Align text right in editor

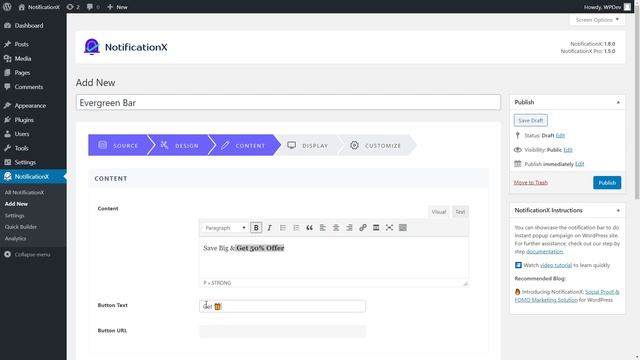coord(349,228)
